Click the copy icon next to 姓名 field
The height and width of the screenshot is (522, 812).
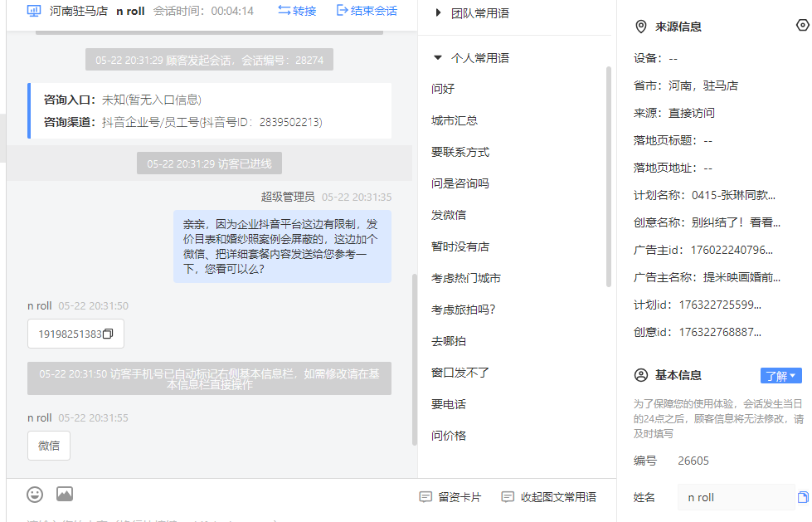point(803,498)
